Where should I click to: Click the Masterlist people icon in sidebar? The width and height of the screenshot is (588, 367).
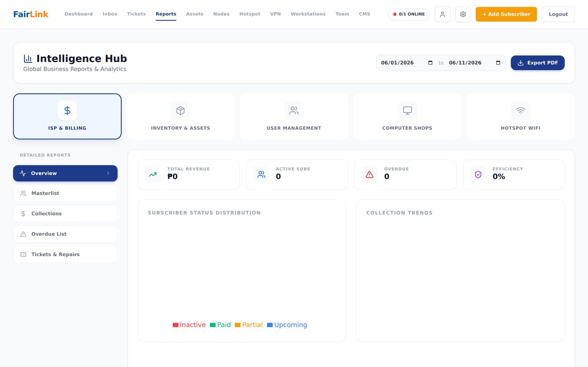coord(23,193)
